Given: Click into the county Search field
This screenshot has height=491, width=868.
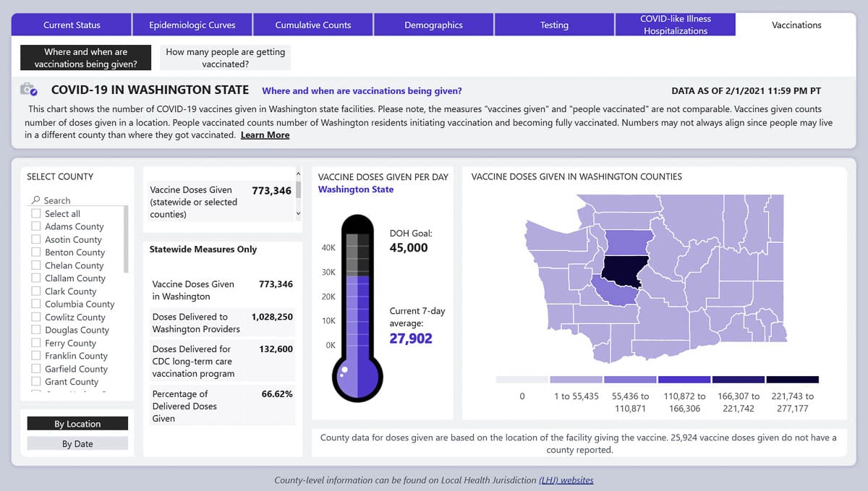Looking at the screenshot, I should (x=80, y=200).
